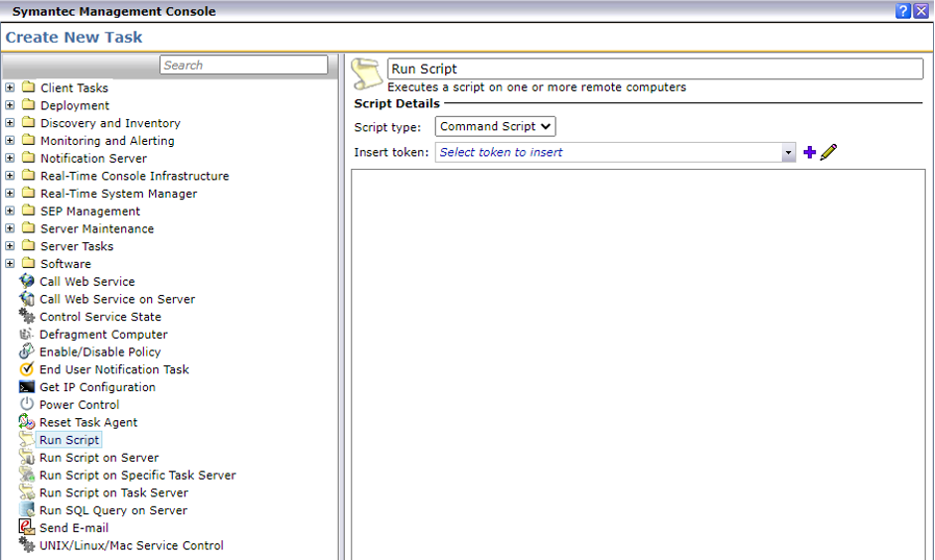Expand the Real-Time System Manager folder
This screenshot has width=935, height=560.
10,193
